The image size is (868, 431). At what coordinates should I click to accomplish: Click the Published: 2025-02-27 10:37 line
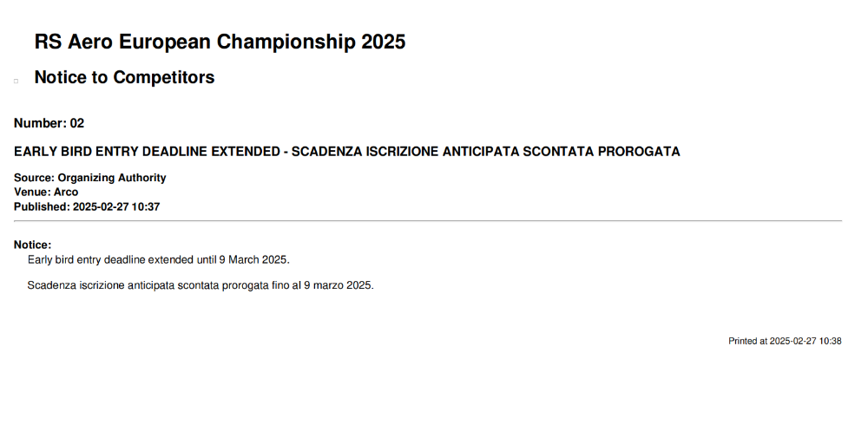[x=87, y=206]
